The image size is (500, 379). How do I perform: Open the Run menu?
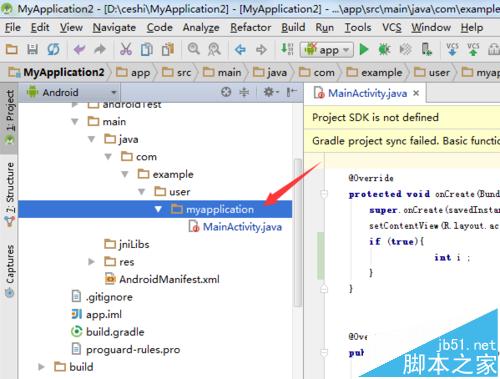(x=324, y=27)
